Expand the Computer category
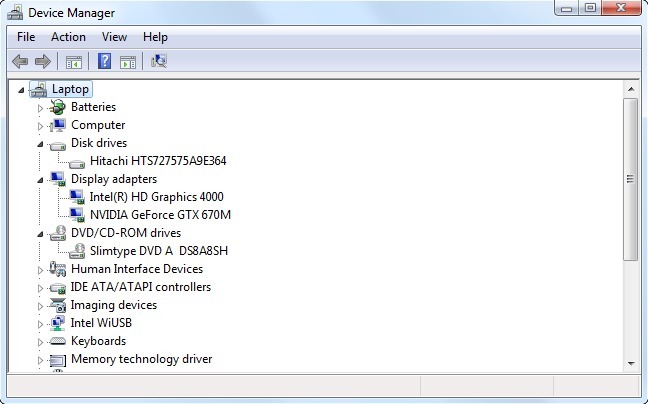 [40, 126]
